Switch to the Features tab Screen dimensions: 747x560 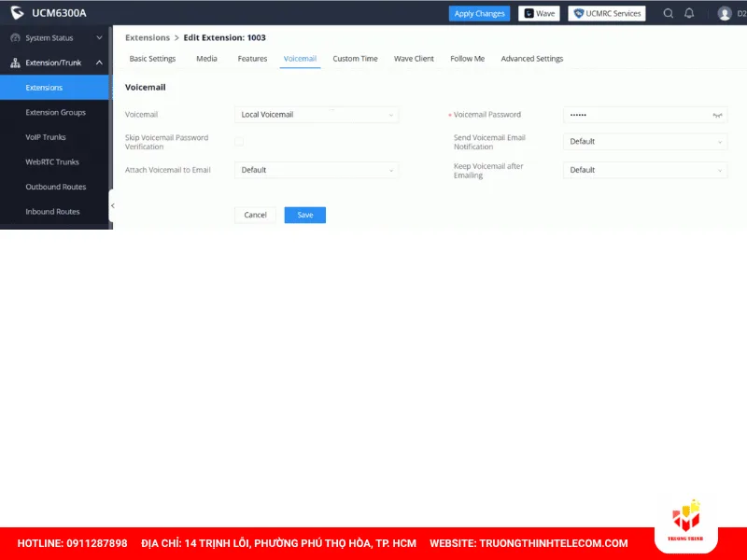252,59
